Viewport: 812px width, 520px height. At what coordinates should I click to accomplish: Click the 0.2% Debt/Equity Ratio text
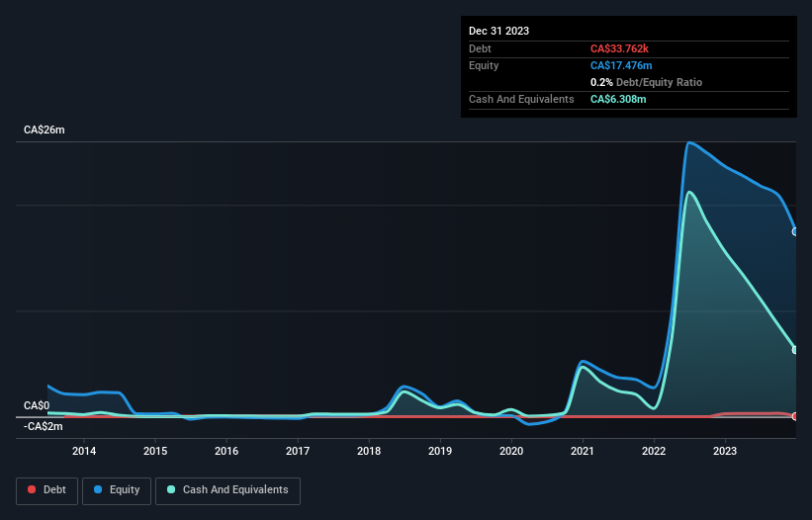[646, 82]
